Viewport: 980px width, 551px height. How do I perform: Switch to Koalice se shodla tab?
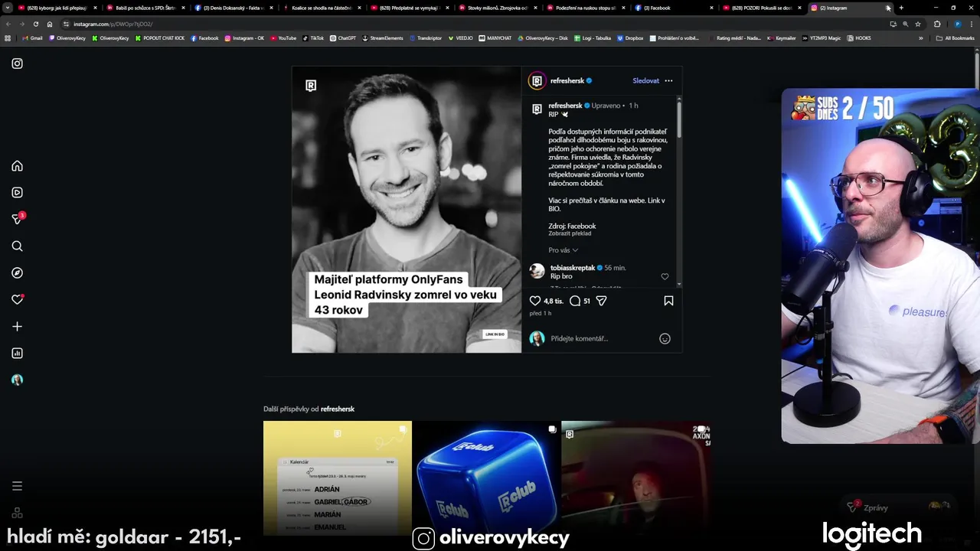[x=322, y=8]
